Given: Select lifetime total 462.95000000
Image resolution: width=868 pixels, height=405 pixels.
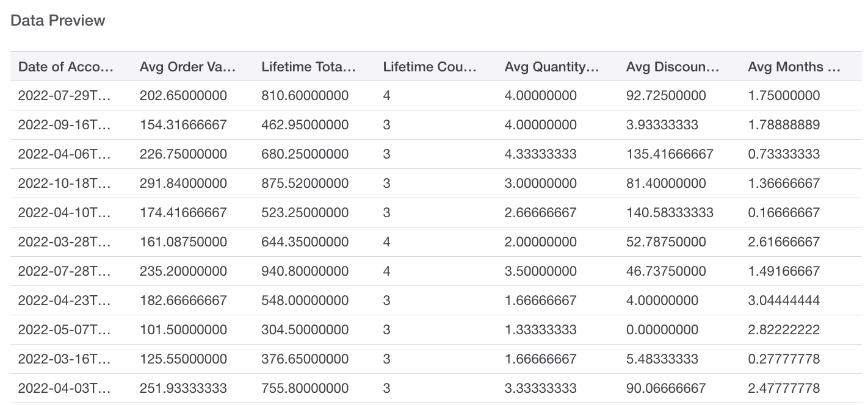Looking at the screenshot, I should tap(305, 125).
